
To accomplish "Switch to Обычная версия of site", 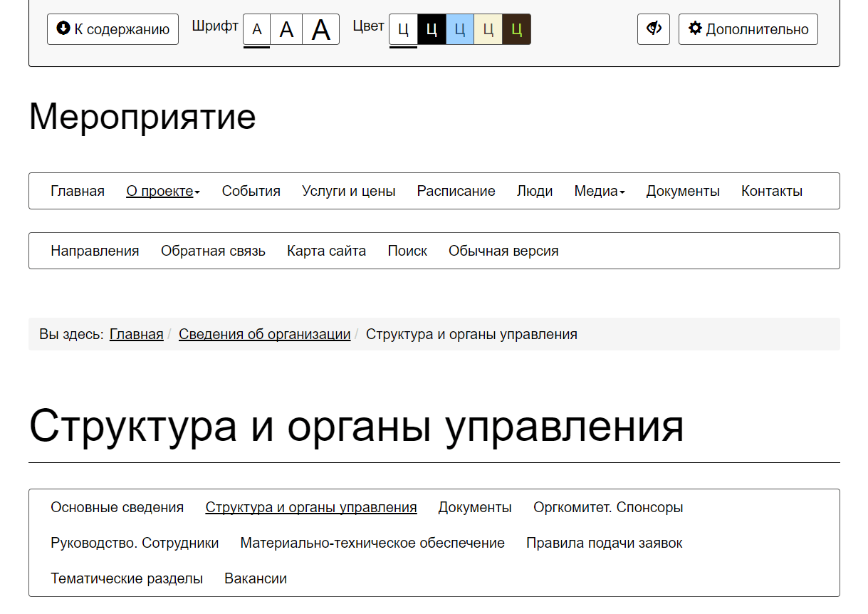I will click(503, 251).
